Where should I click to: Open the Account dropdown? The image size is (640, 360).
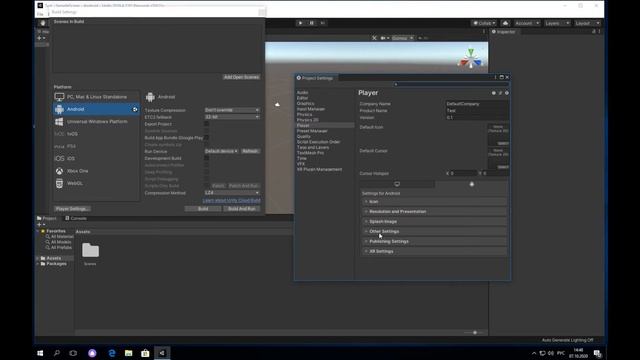(527, 23)
